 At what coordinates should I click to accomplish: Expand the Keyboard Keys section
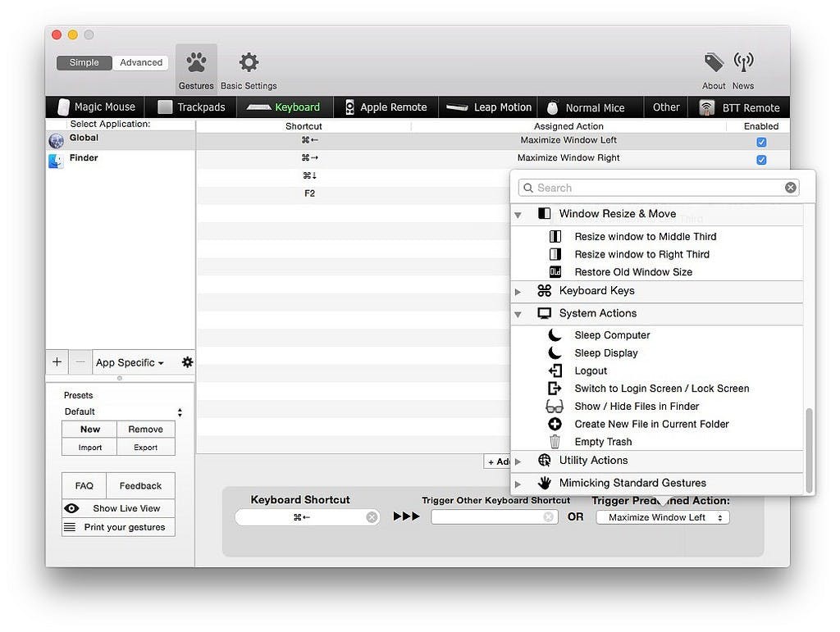click(518, 292)
